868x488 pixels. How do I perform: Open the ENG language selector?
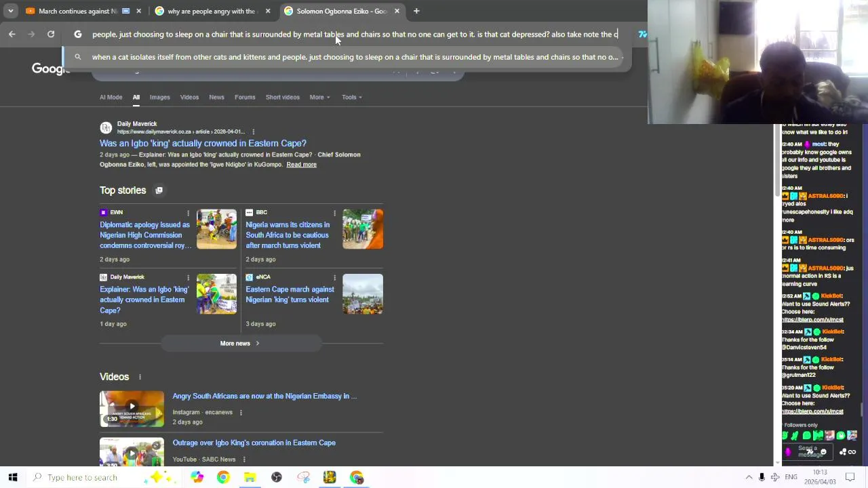click(x=791, y=477)
